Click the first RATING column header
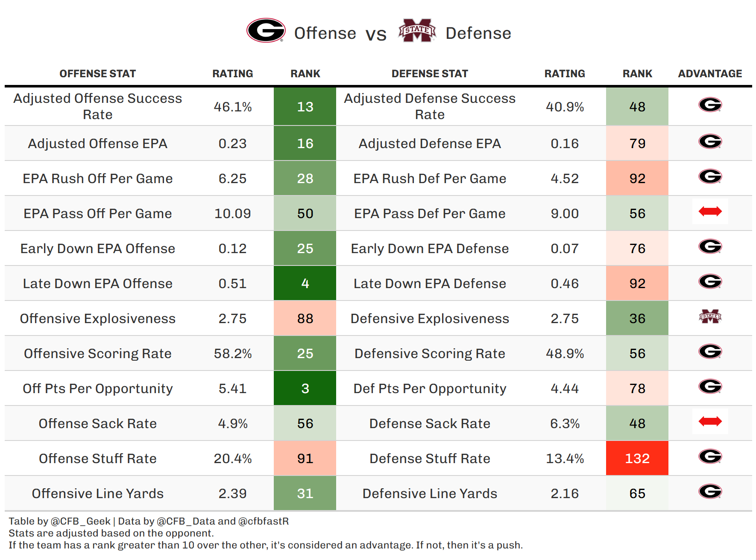This screenshot has height=560, width=756. pos(233,74)
